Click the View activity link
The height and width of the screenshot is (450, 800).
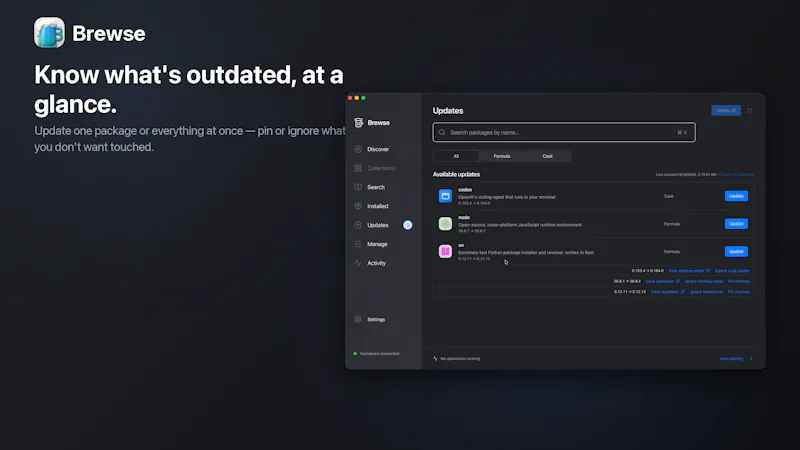tap(731, 359)
